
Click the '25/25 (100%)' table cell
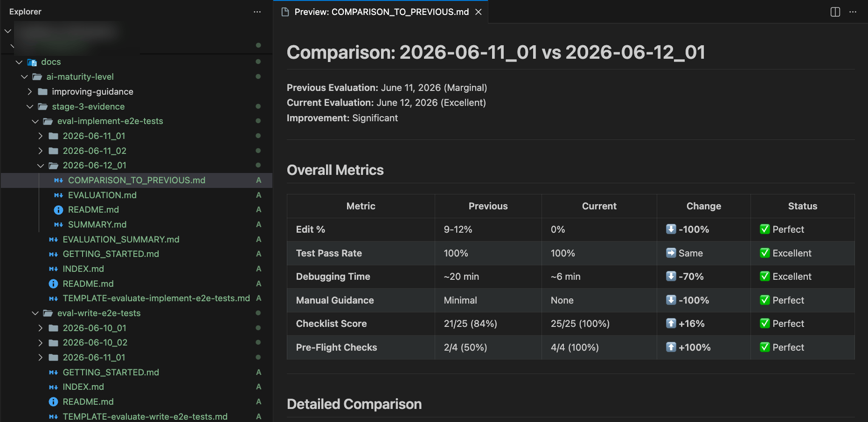pos(599,324)
